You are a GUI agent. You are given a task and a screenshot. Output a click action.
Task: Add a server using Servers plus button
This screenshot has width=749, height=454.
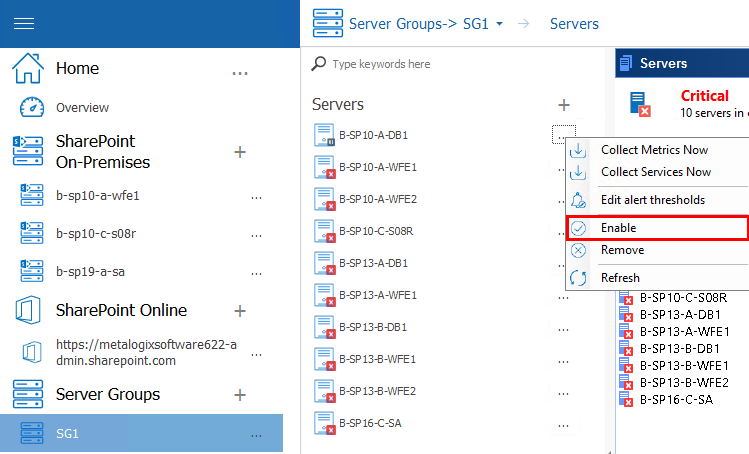coord(564,105)
